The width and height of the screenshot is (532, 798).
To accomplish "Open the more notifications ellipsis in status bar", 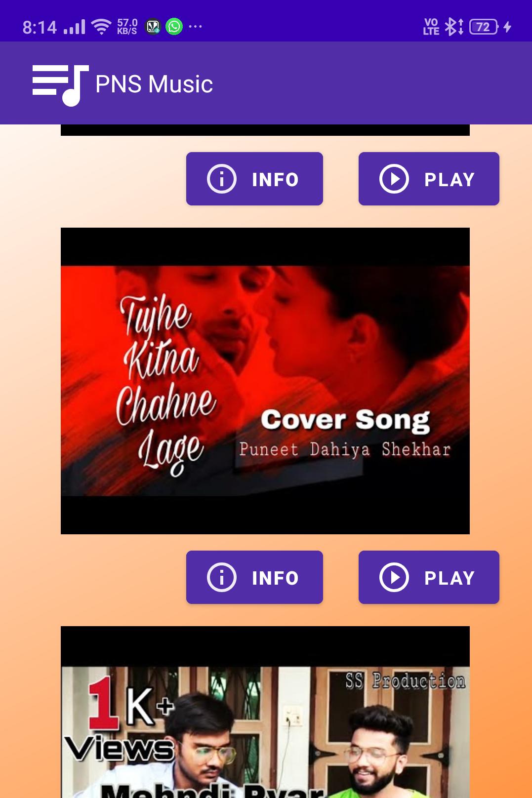I will (x=196, y=26).
